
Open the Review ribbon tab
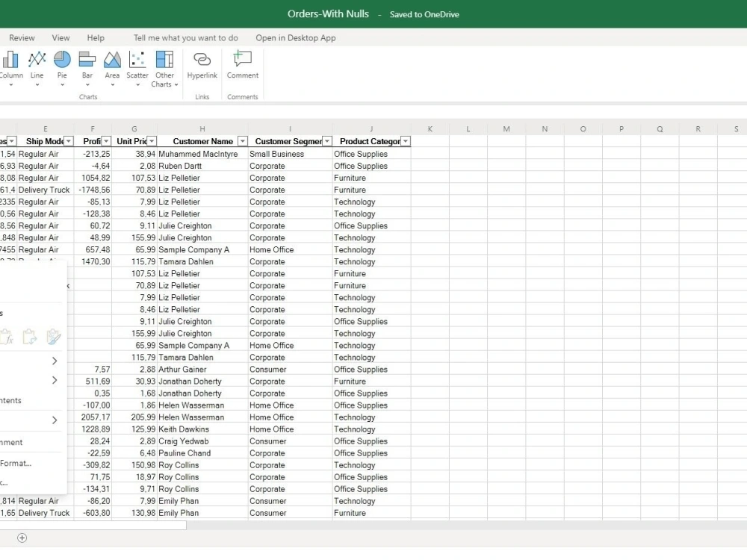point(22,38)
